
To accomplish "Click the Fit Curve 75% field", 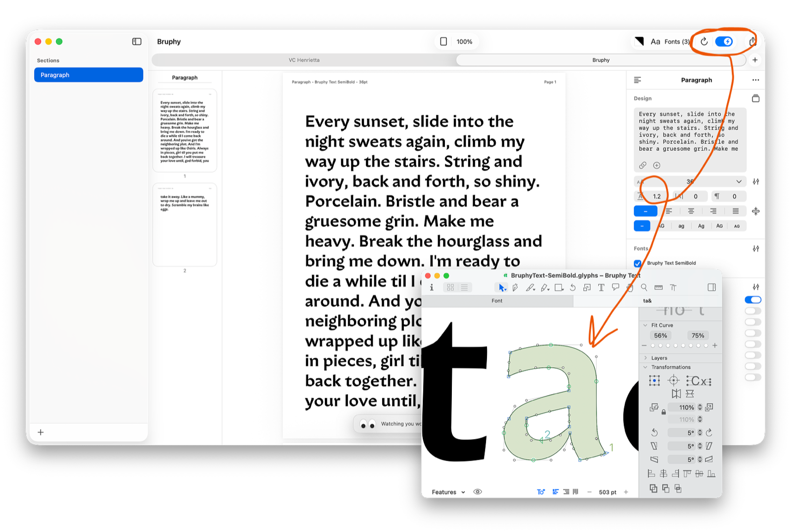I will tap(698, 335).
